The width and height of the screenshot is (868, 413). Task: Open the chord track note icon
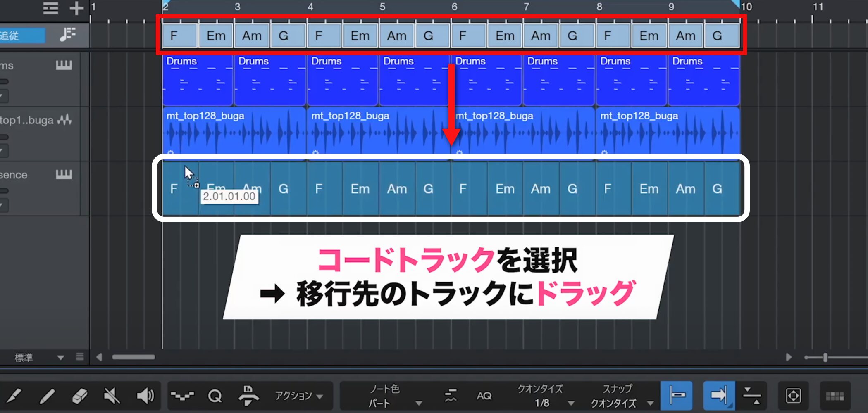[67, 35]
